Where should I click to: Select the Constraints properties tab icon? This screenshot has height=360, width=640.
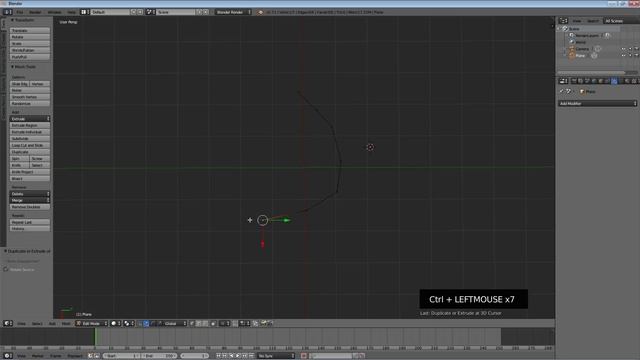pos(607,81)
